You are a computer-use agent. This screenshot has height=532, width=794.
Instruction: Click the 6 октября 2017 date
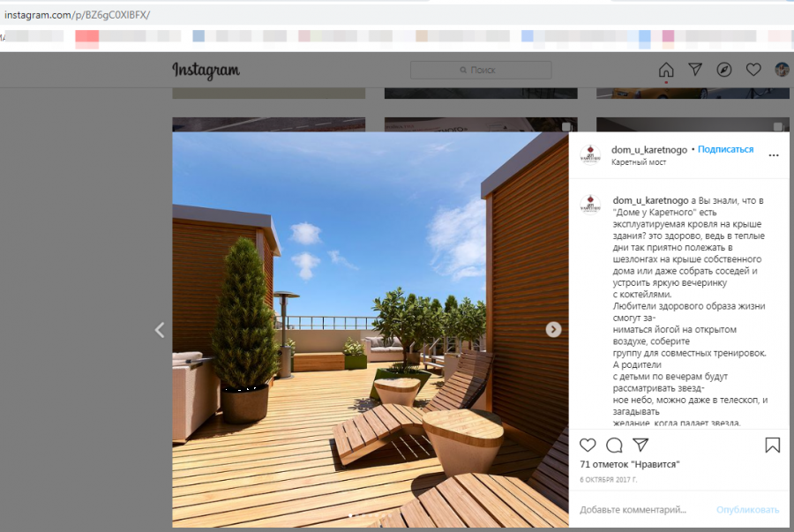point(608,479)
